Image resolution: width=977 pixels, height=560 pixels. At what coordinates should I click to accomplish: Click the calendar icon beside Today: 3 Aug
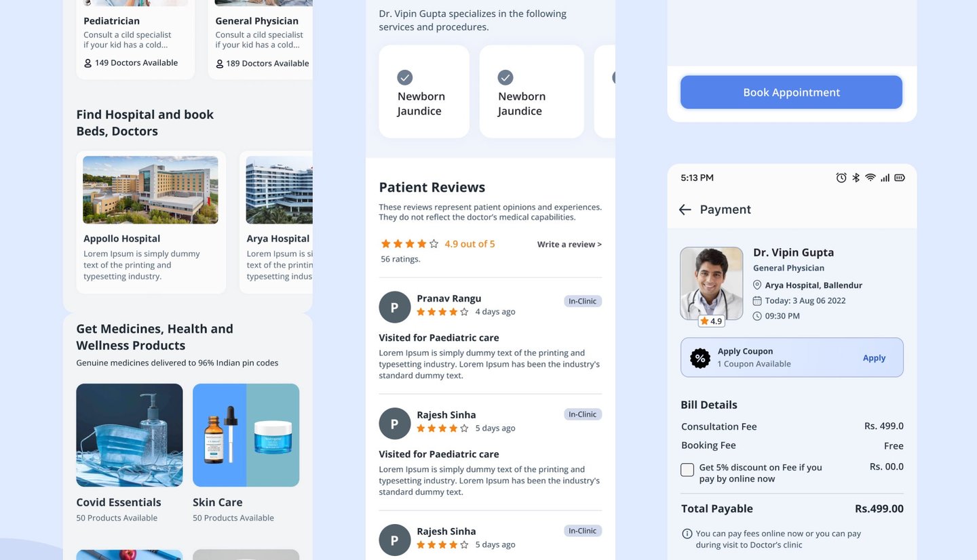point(757,300)
